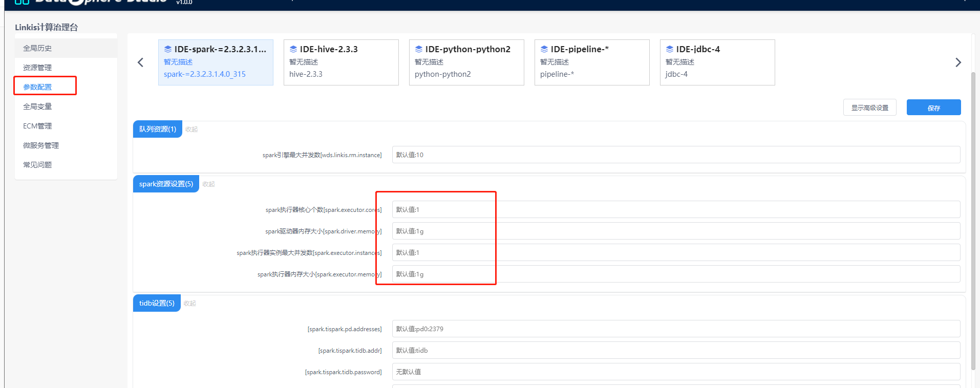Viewport: 980px width, 388px height.
Task: Click the hive-2.3.3 subtitle text
Action: pyautogui.click(x=306, y=74)
